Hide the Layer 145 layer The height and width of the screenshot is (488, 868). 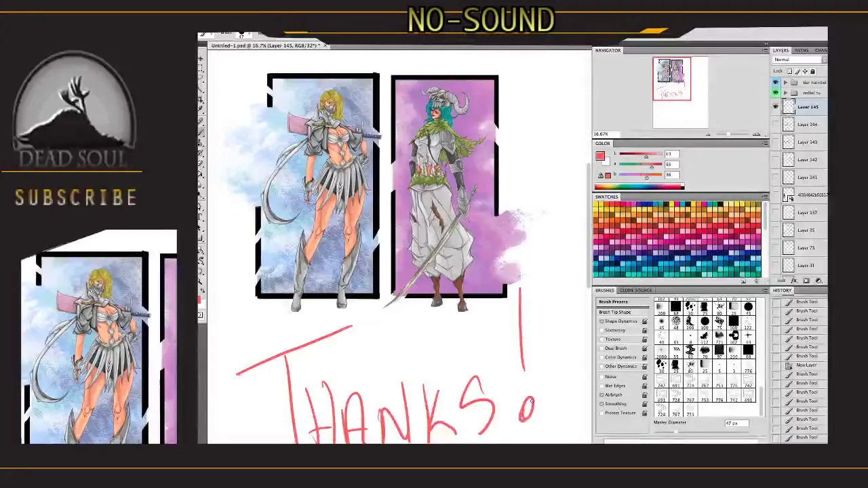point(776,106)
